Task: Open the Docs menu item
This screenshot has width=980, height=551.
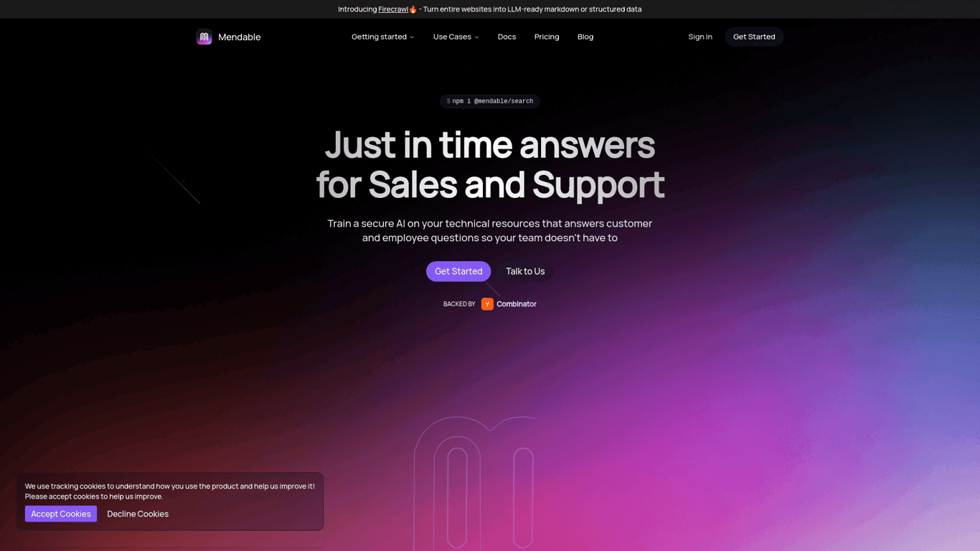Action: 507,37
